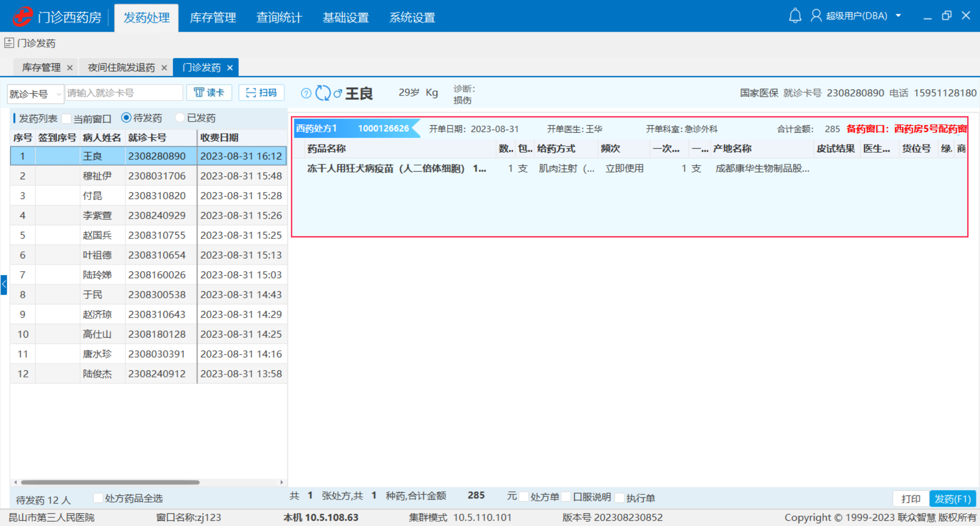The image size is (980, 526).
Task: Select patient row 赵国兵
Action: (148, 235)
